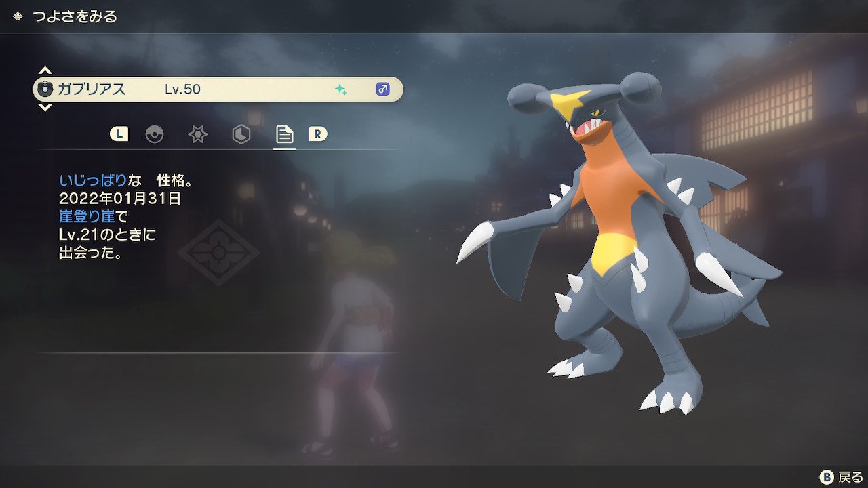Go to next Pokémon with down arrow

tap(45, 106)
